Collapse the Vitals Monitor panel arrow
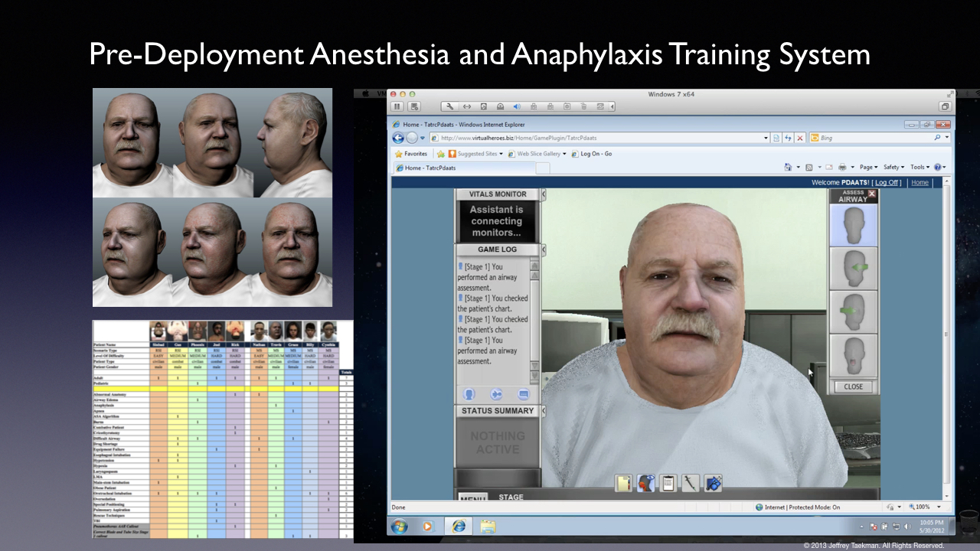980x551 pixels. coord(544,195)
